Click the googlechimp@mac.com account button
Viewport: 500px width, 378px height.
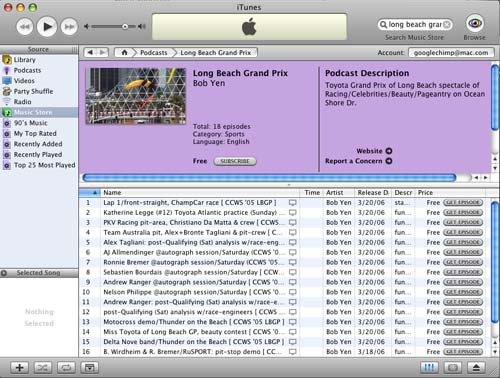[451, 53]
